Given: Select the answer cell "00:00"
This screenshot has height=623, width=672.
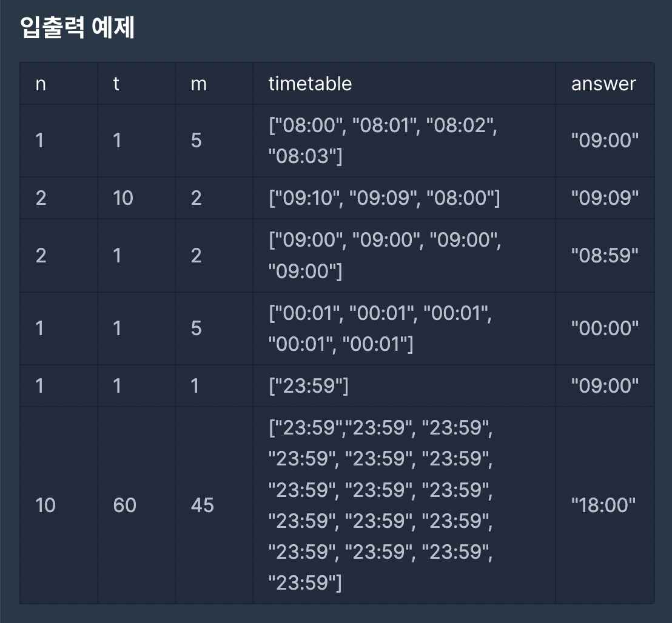Looking at the screenshot, I should pyautogui.click(x=605, y=328).
